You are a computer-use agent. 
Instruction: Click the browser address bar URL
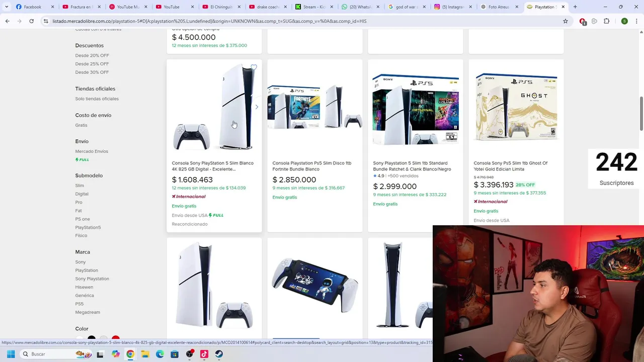pos(209,21)
